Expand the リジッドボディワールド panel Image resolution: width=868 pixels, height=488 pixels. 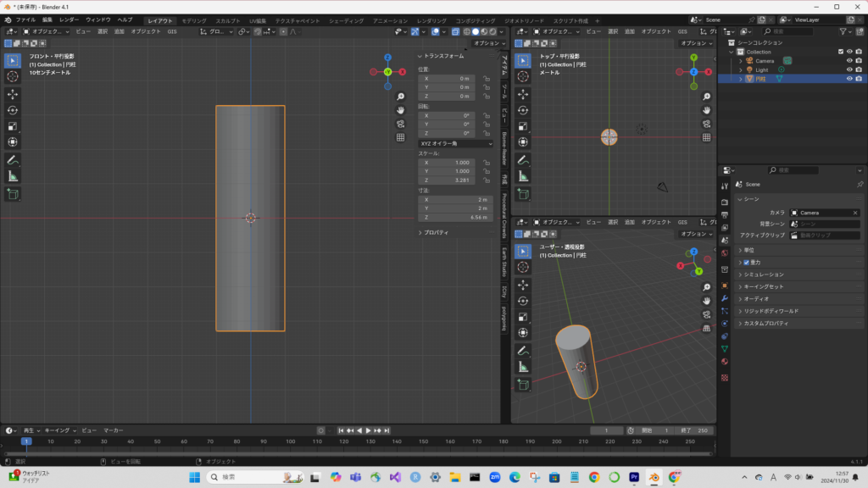click(771, 311)
